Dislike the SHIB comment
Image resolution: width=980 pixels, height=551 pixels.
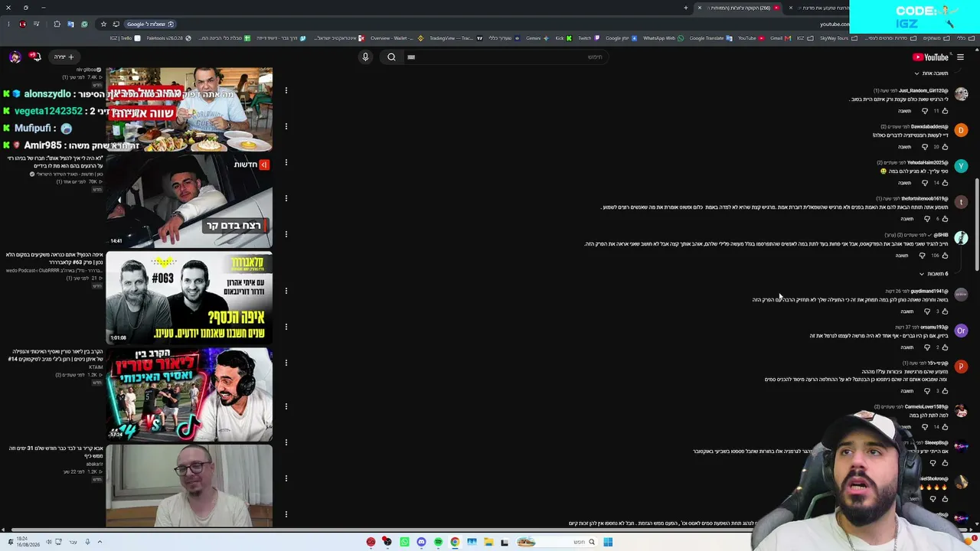pos(922,256)
